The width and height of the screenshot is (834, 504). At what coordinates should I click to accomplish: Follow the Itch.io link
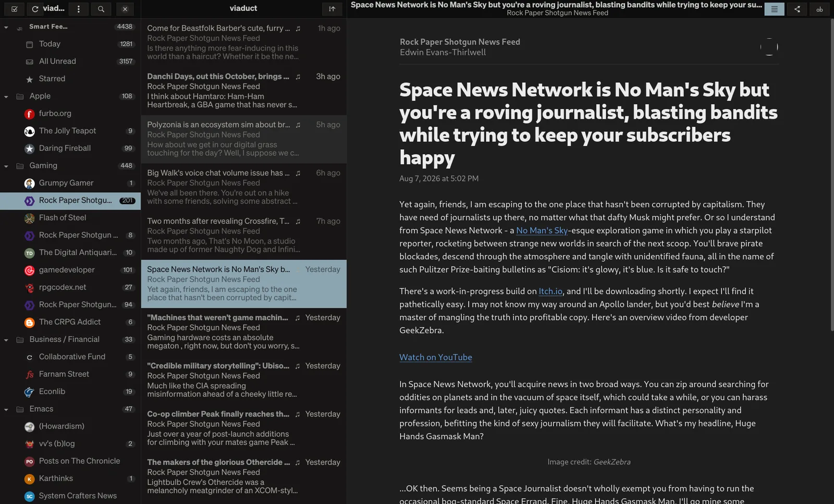point(550,291)
